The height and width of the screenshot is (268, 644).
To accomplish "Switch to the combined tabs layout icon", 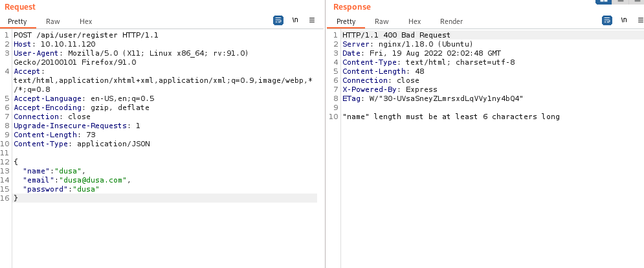I will click(636, 2).
